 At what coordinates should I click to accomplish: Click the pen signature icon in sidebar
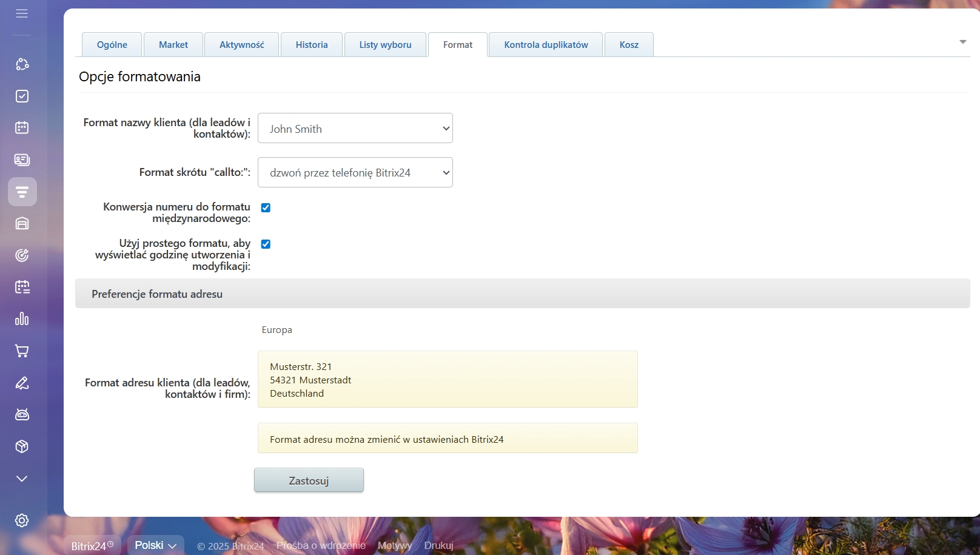pyautogui.click(x=22, y=383)
